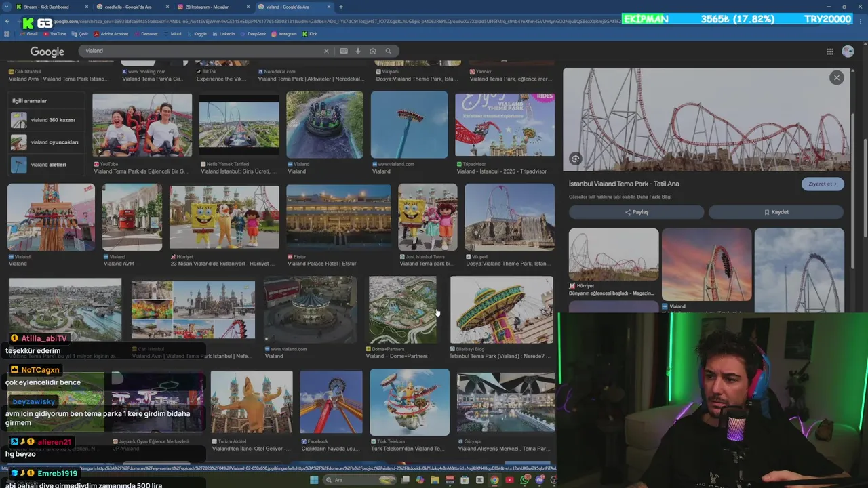This screenshot has width=868, height=488.
Task: Open the Gmail bookmark
Action: [x=30, y=33]
